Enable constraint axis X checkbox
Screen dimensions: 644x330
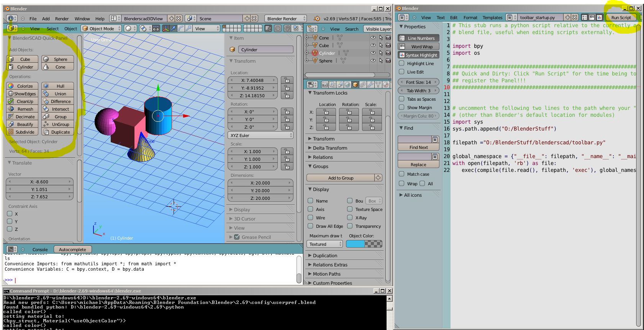coord(10,214)
